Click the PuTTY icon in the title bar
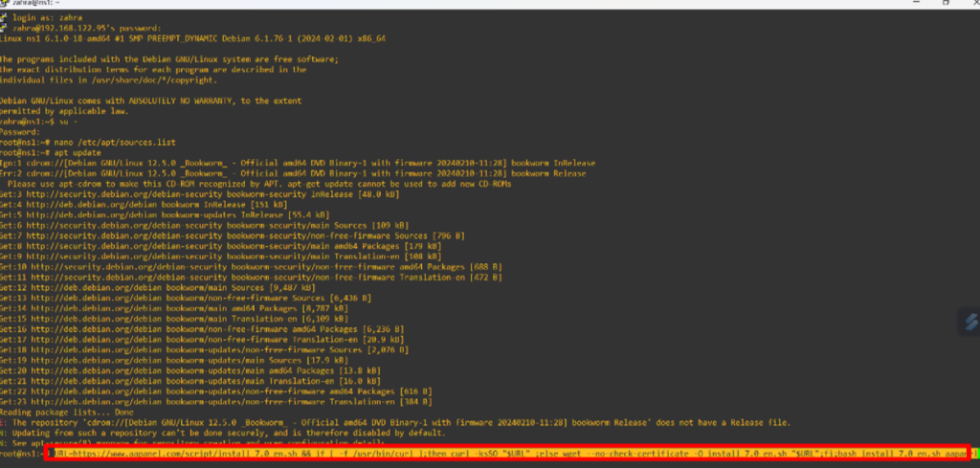 [x=5, y=4]
